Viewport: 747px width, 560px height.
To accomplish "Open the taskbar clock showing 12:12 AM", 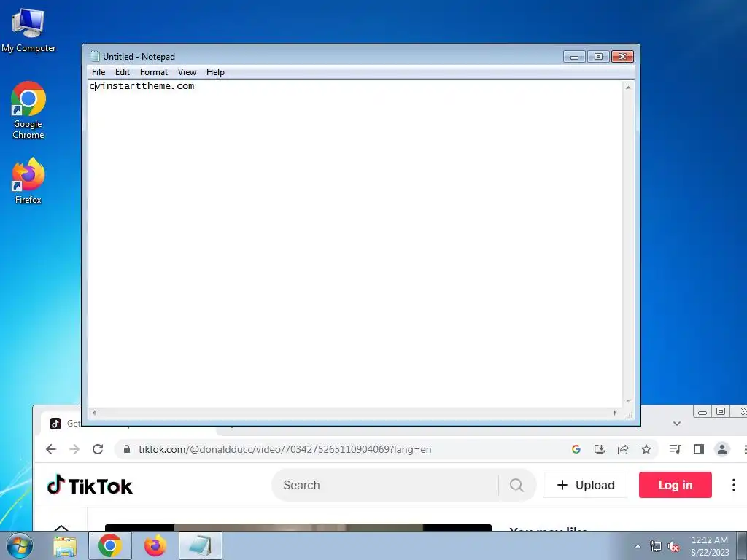I will click(710, 545).
